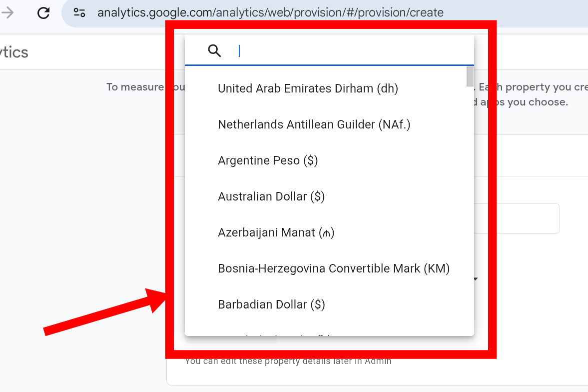Image resolution: width=588 pixels, height=392 pixels.
Task: Pick Argentine Peso ($) from list
Action: click(x=268, y=160)
